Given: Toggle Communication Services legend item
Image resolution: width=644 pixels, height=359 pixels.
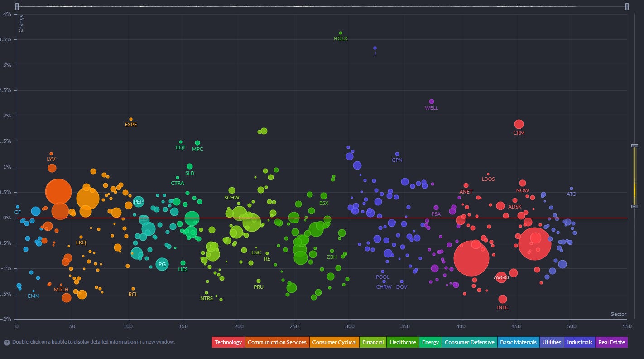Looking at the screenshot, I should coord(277,342).
